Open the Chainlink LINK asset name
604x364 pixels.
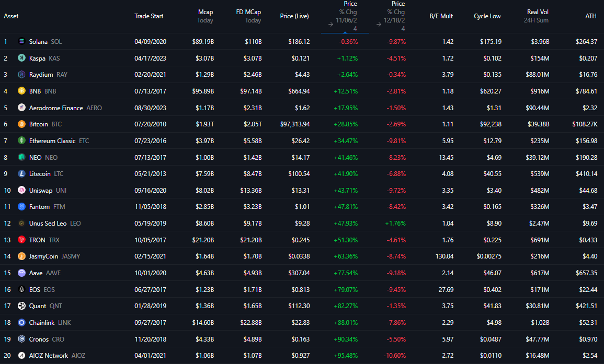(50, 323)
